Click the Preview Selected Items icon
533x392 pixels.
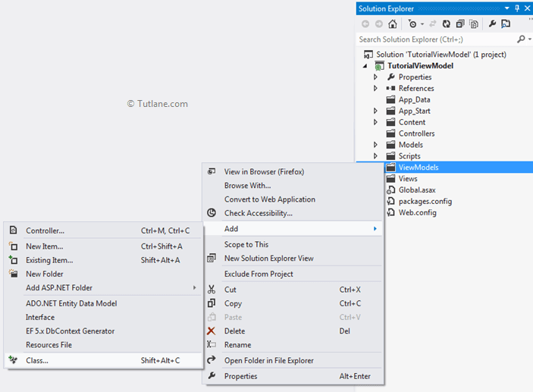(x=506, y=24)
